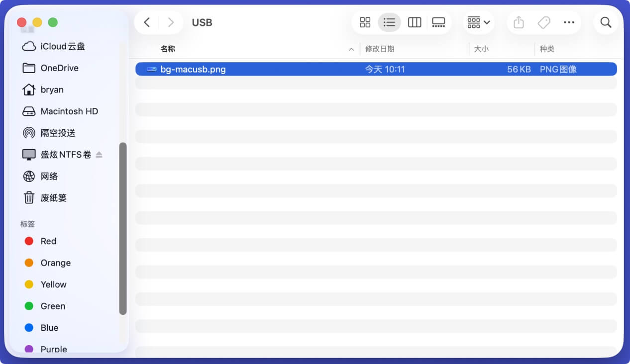Toggle list view mode
Image resolution: width=630 pixels, height=364 pixels.
pos(389,22)
